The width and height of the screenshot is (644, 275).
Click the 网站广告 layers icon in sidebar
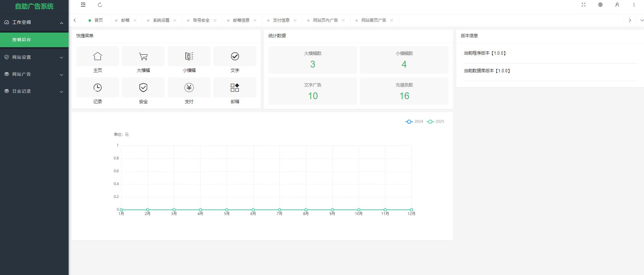point(6,74)
